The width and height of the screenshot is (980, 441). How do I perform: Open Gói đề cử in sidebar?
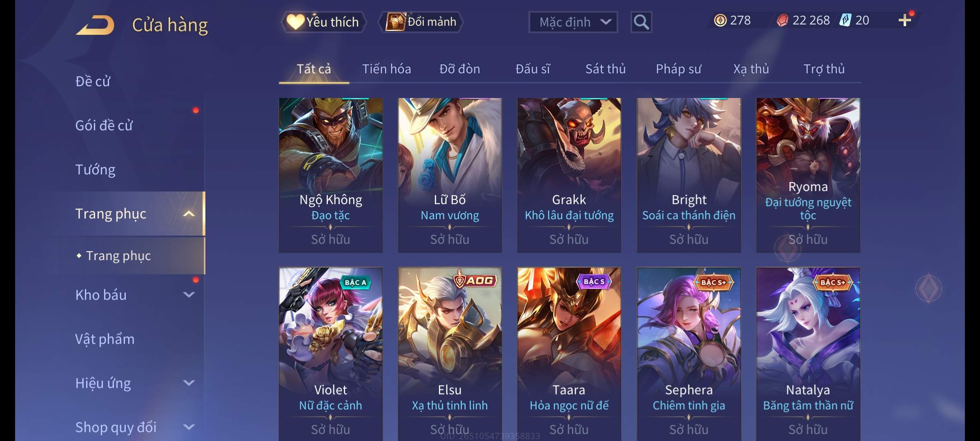pos(104,125)
